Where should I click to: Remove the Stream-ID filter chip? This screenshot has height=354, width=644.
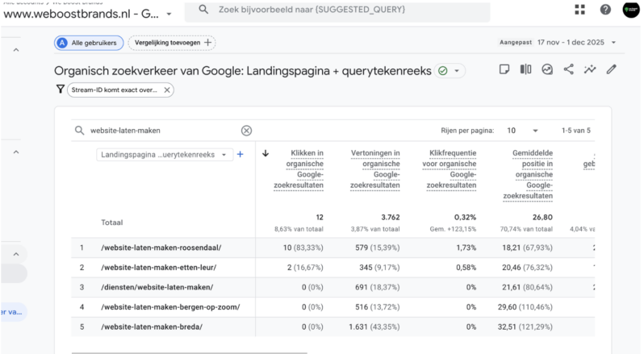click(167, 90)
